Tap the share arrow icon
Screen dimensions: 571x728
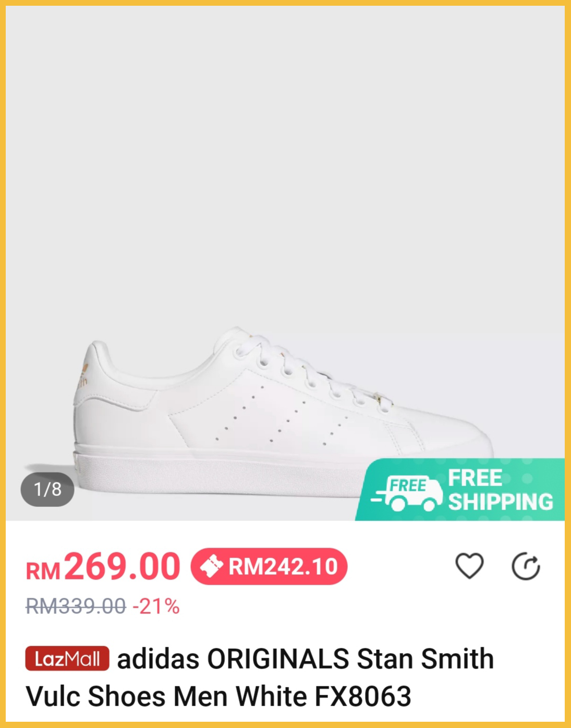pos(526,567)
